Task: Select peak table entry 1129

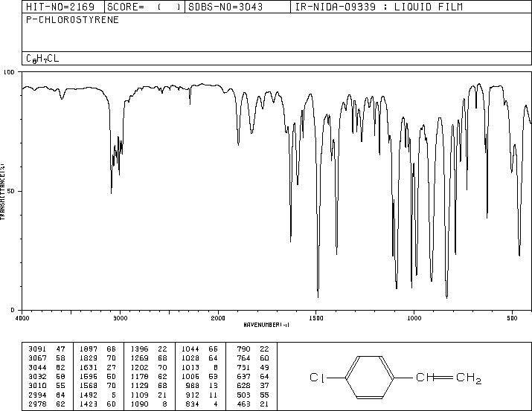Action: click(x=139, y=386)
